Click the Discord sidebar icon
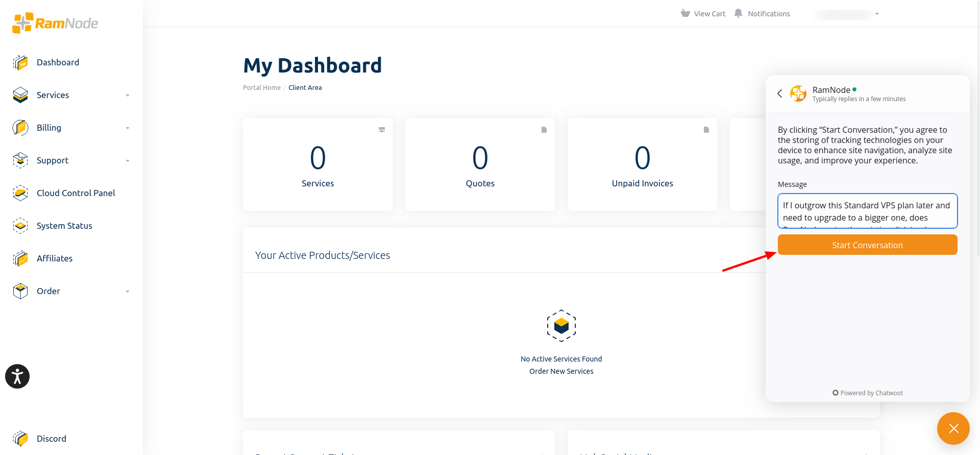Viewport: 980px width, 455px height. [x=20, y=439]
